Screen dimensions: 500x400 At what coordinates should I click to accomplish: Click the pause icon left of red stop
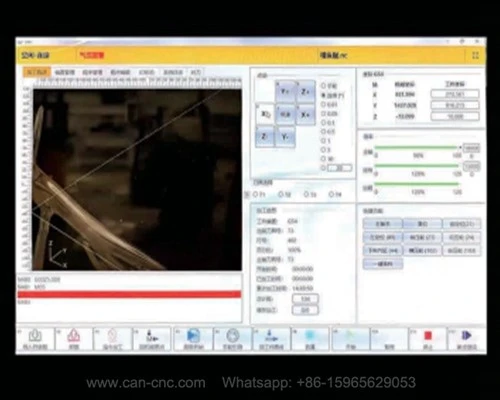[389, 339]
